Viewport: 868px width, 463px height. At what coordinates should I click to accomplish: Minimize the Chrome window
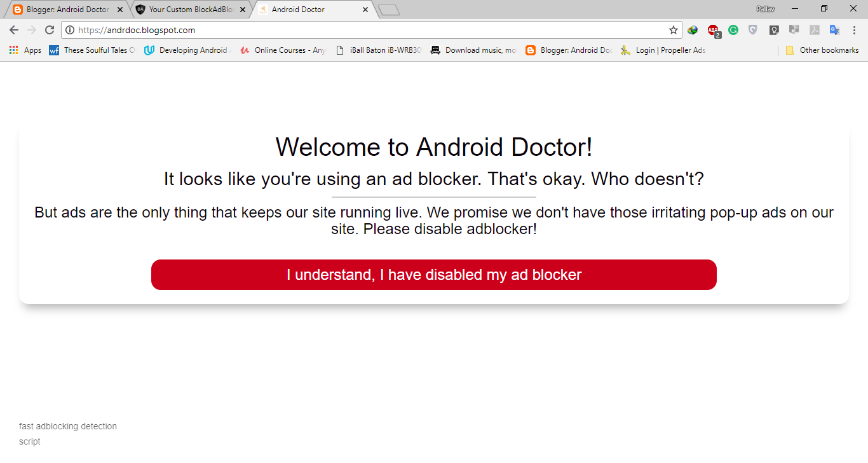pos(796,9)
